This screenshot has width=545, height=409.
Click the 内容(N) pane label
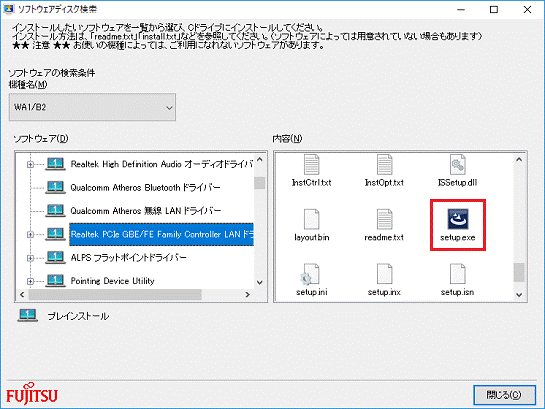tap(287, 139)
